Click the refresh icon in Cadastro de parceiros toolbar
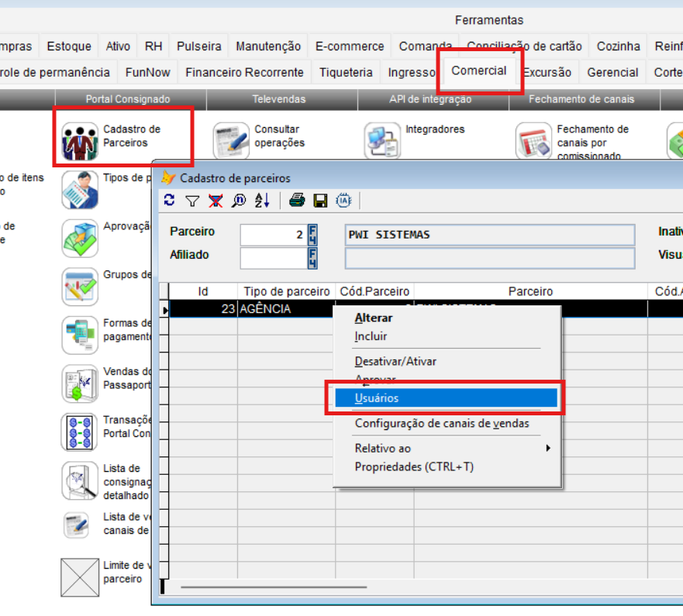This screenshot has width=683, height=616. point(170,201)
